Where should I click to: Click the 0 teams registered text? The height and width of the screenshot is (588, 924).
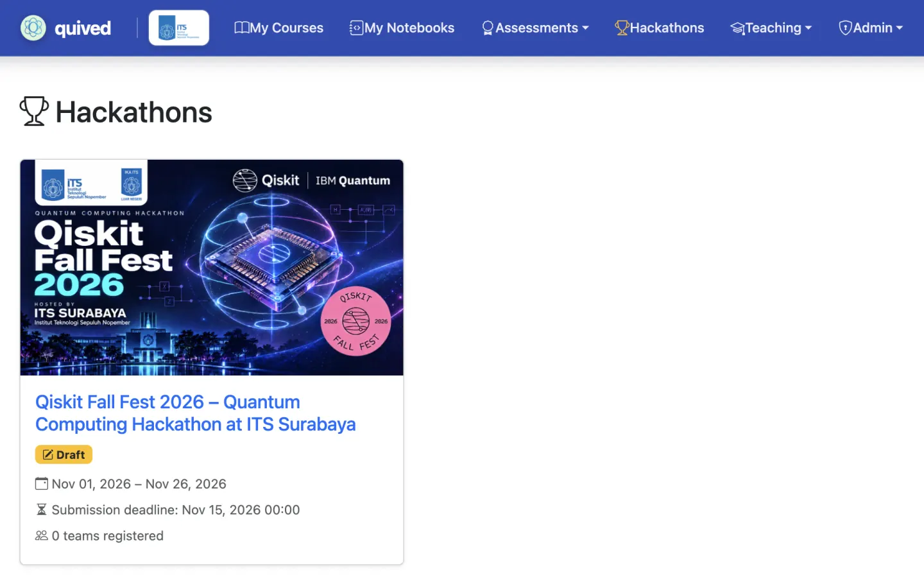click(108, 536)
